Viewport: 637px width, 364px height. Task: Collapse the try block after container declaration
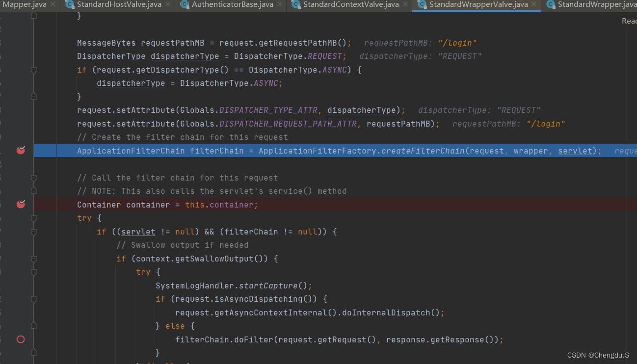tap(34, 218)
